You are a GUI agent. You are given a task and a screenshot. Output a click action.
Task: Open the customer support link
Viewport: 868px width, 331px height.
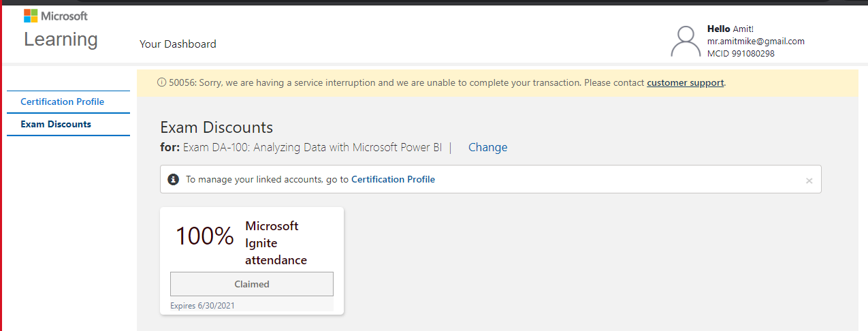pyautogui.click(x=685, y=82)
